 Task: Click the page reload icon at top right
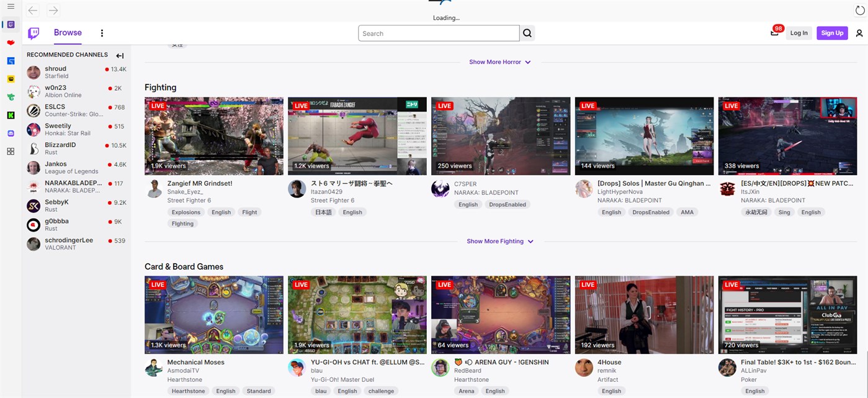click(859, 10)
